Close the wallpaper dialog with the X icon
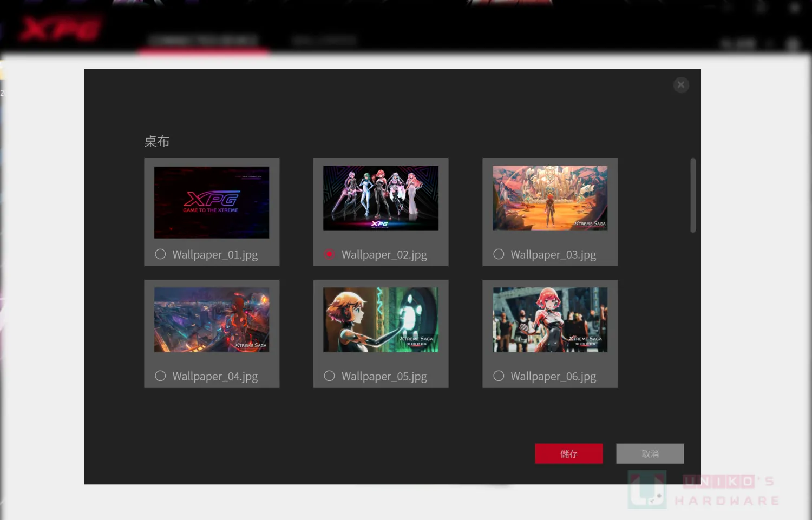The width and height of the screenshot is (812, 520). point(681,84)
